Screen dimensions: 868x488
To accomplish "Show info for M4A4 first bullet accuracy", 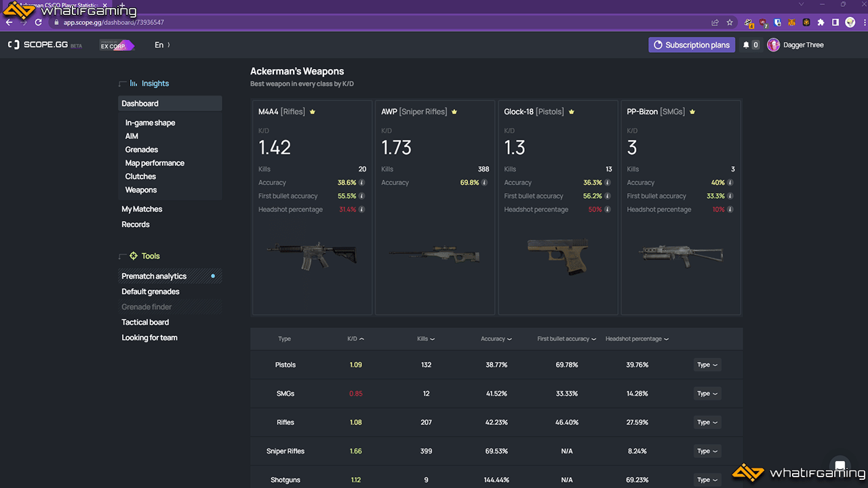I will [x=361, y=196].
